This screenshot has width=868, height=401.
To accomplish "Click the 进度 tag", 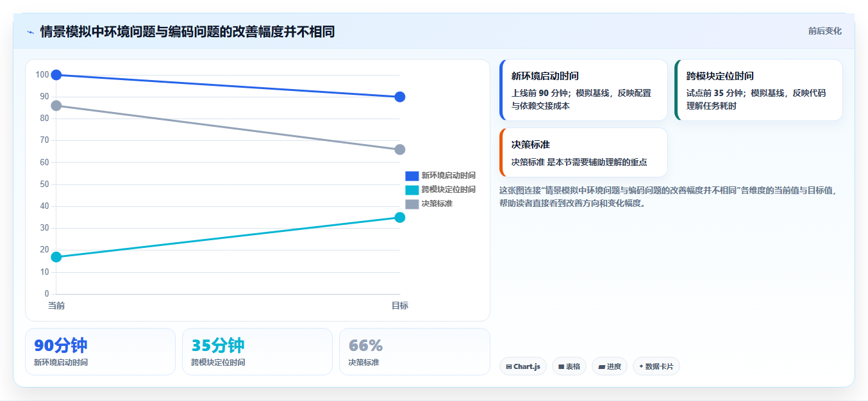I will [x=610, y=366].
